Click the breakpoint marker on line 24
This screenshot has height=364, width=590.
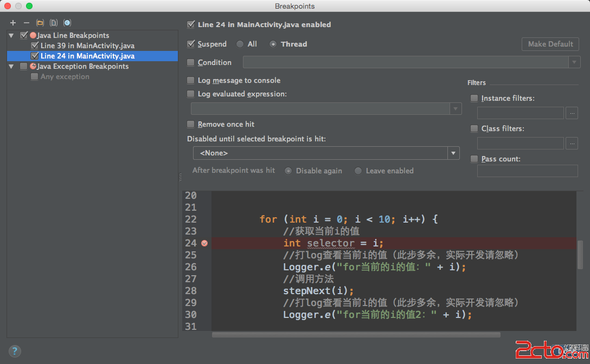tap(204, 243)
